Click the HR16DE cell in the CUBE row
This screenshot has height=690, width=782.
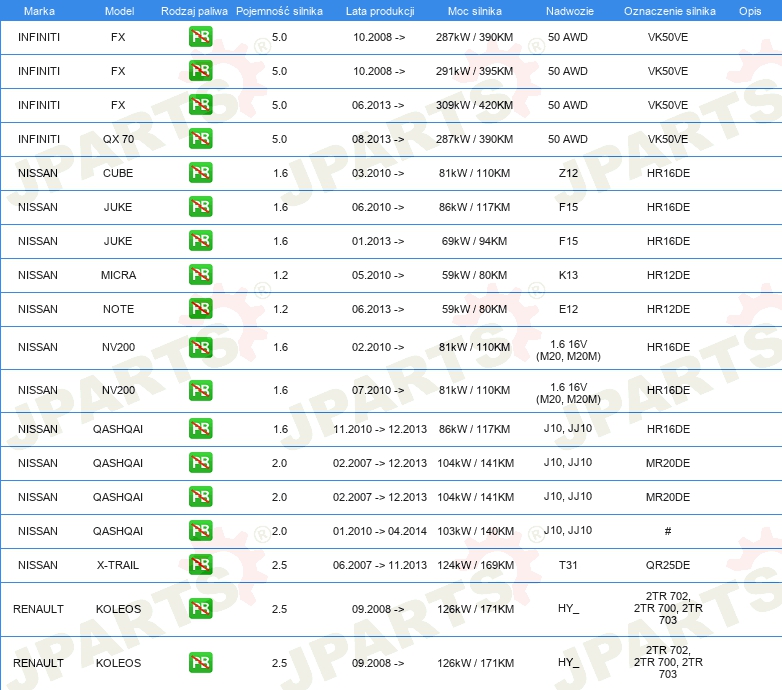pyautogui.click(x=668, y=173)
